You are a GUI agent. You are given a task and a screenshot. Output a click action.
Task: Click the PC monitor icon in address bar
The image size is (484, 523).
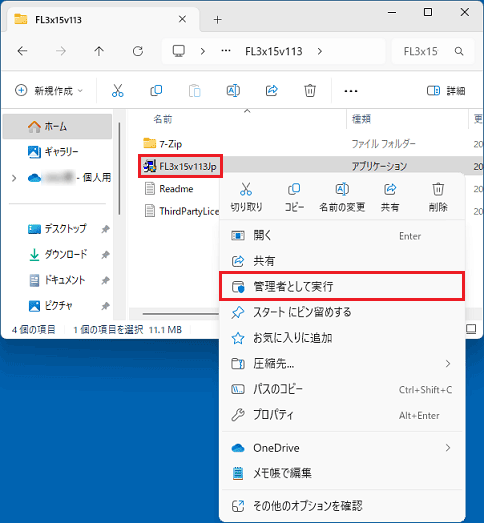pos(178,51)
